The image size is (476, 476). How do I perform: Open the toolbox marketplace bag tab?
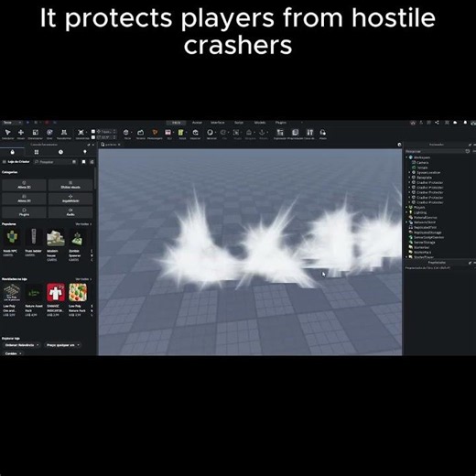[x=12, y=152]
